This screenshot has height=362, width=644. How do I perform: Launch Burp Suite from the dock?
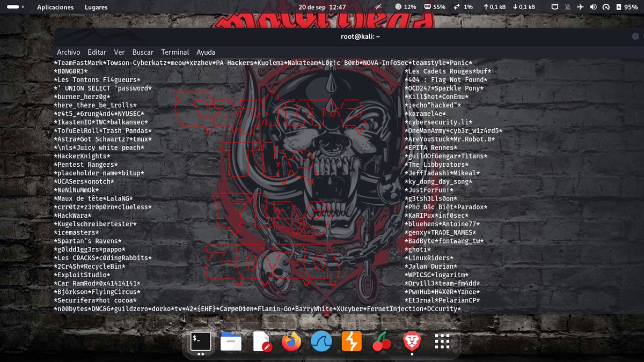[352, 342]
